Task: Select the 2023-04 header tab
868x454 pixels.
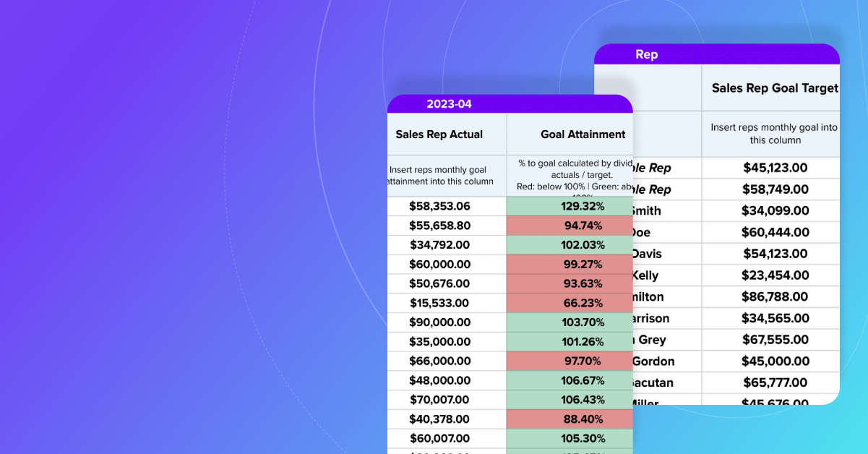Action: pos(449,104)
